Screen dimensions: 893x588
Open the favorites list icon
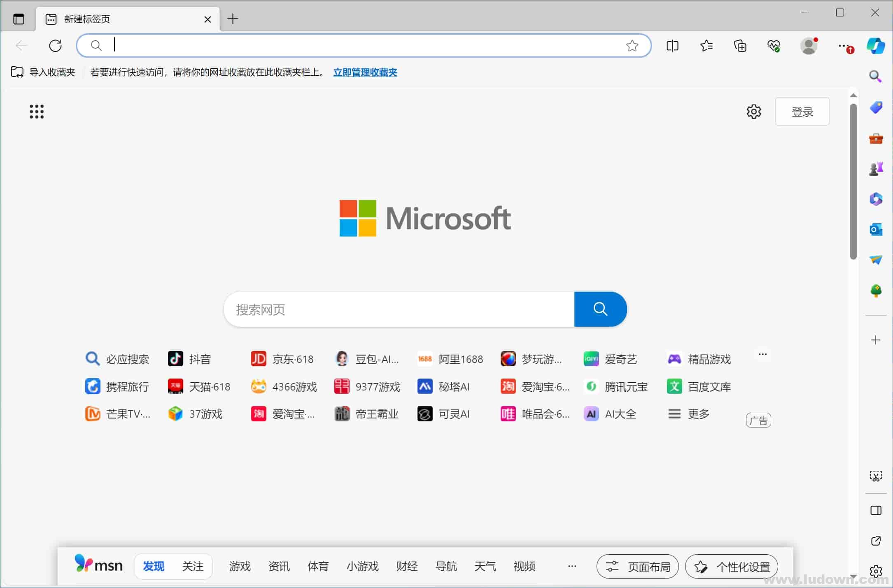click(706, 45)
